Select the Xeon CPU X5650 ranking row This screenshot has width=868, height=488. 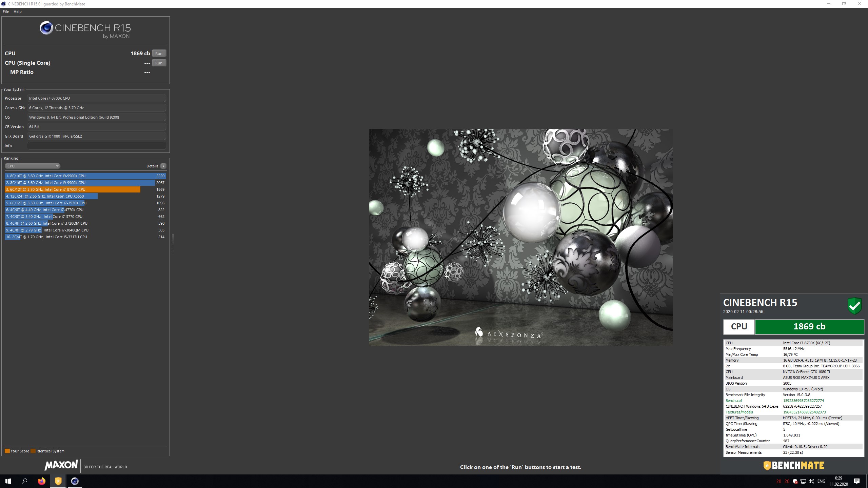point(85,196)
